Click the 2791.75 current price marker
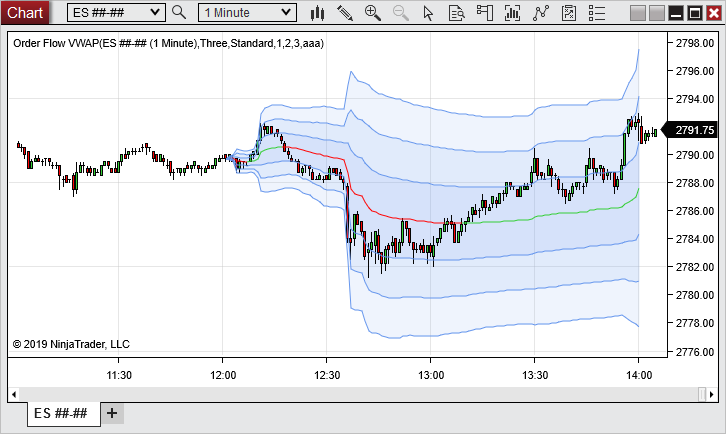 coord(693,130)
